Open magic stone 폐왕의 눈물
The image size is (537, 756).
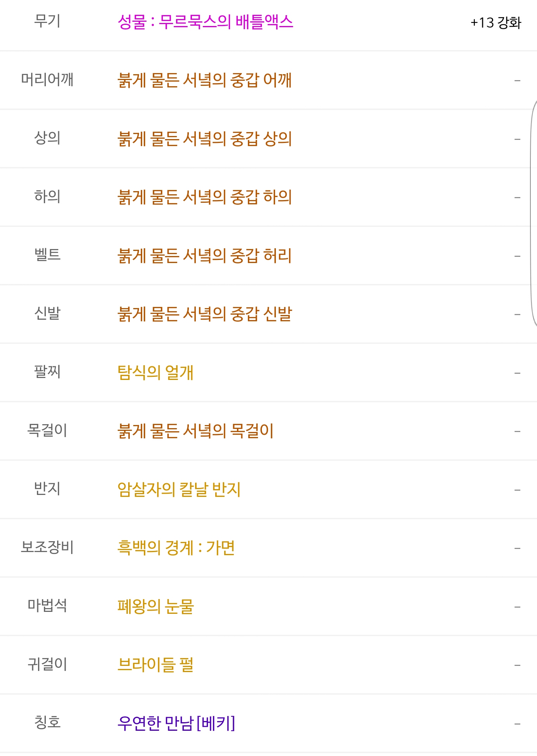(x=155, y=606)
